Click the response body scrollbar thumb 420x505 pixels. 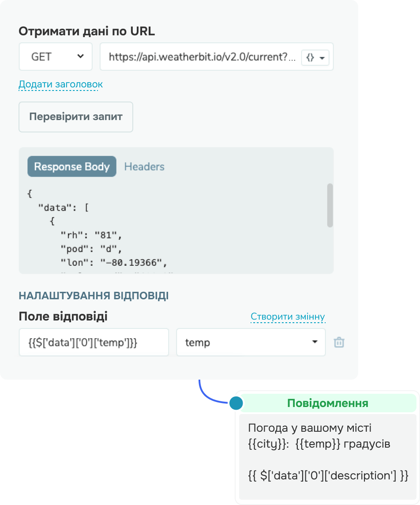(x=330, y=205)
